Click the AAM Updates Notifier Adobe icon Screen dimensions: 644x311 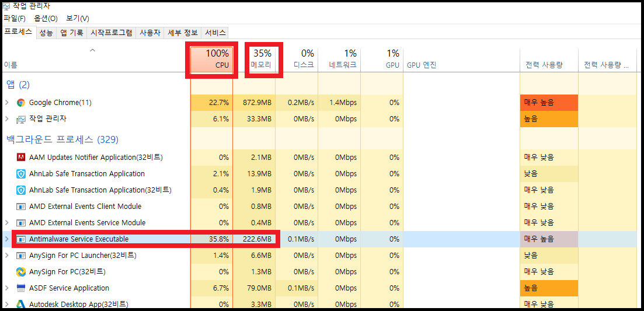[20, 157]
